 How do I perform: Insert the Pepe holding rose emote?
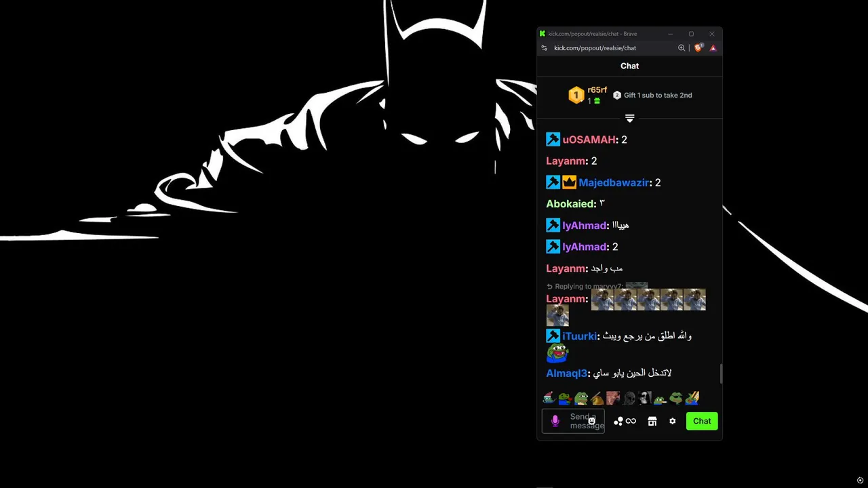click(565, 398)
